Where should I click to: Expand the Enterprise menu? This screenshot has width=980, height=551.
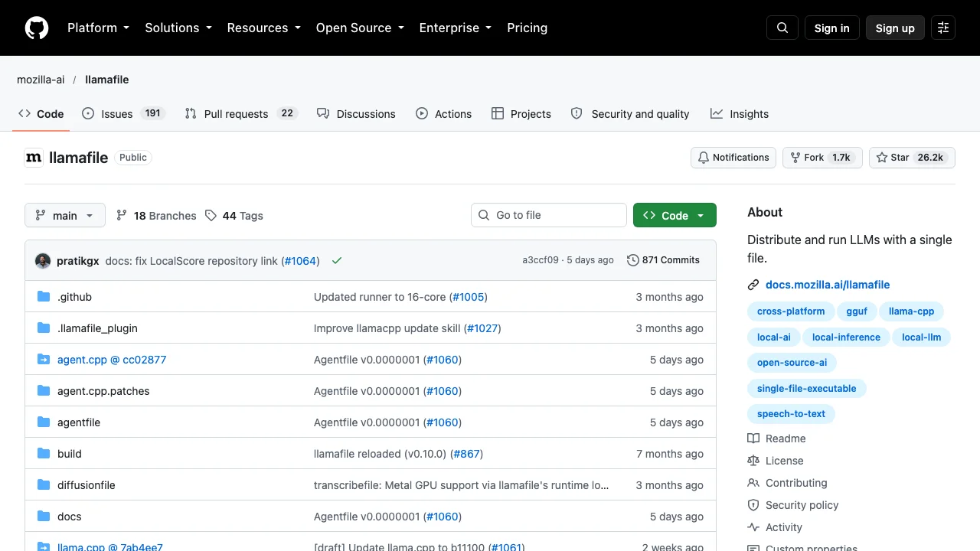click(x=455, y=28)
